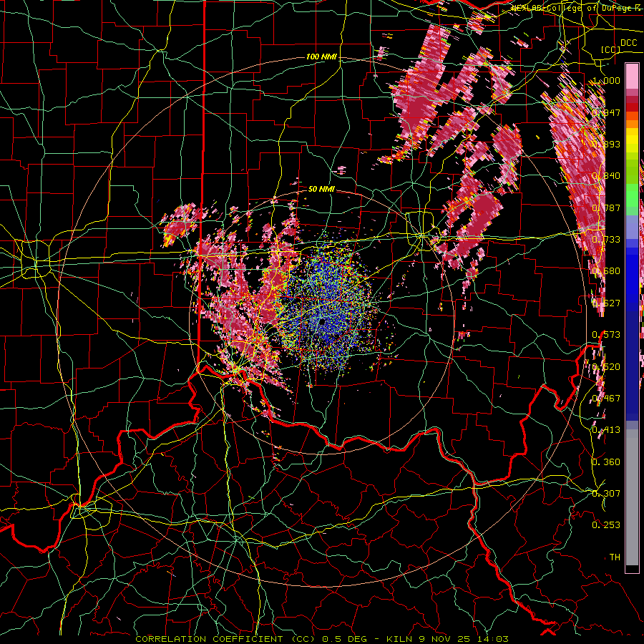Click the 0.733 value on the color scale
This screenshot has height=644, width=644.
606,240
